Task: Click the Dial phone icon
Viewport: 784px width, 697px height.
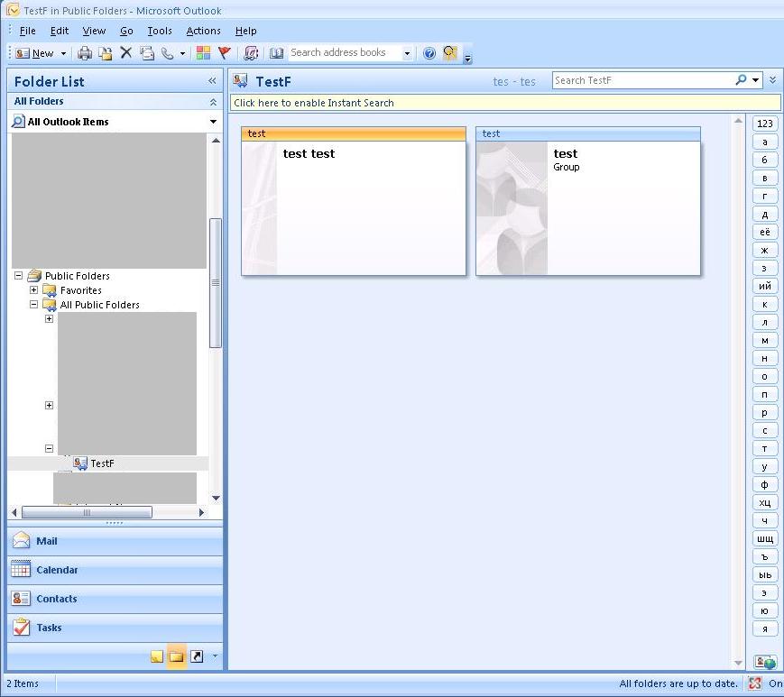Action: [x=168, y=53]
